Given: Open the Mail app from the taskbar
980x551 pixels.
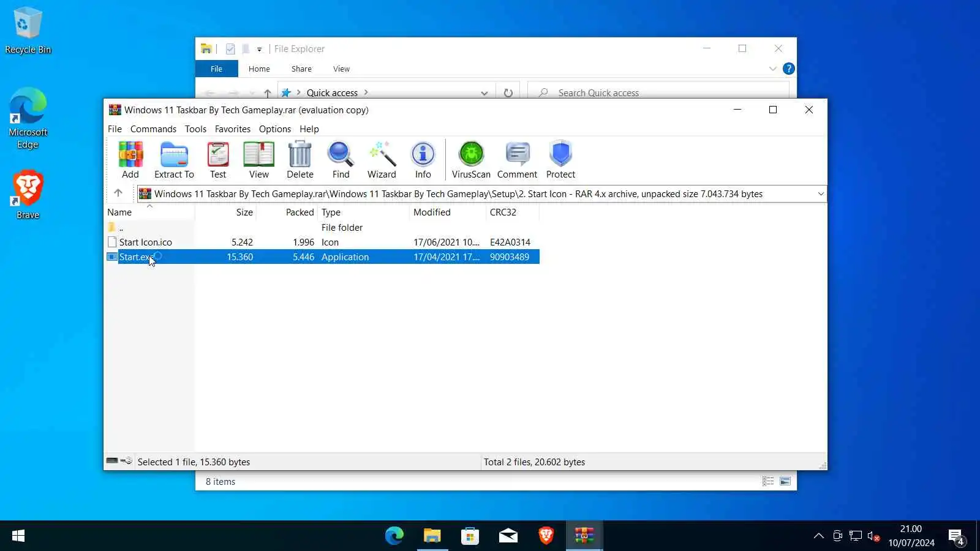Looking at the screenshot, I should 508,536.
